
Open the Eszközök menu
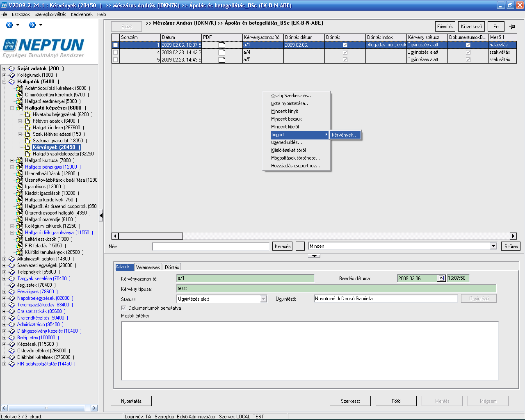point(21,14)
